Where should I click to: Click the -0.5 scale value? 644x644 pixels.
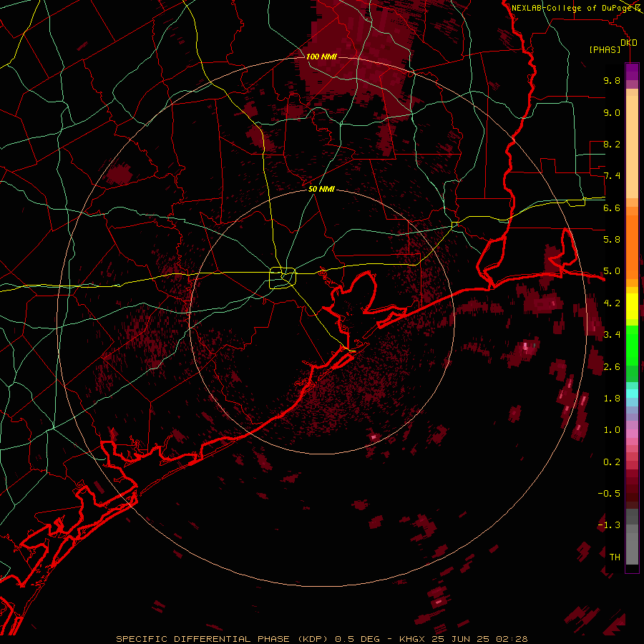pos(609,494)
